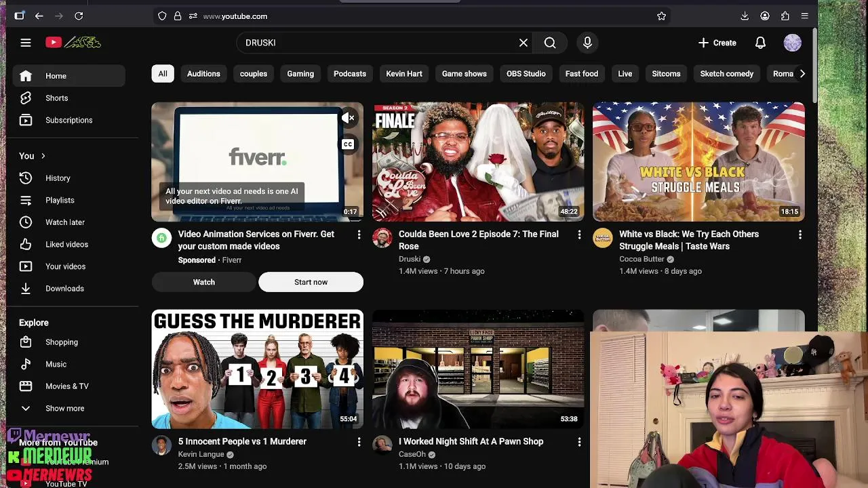Open Movies & TV under Explore
This screenshot has height=488, width=868.
(68, 386)
